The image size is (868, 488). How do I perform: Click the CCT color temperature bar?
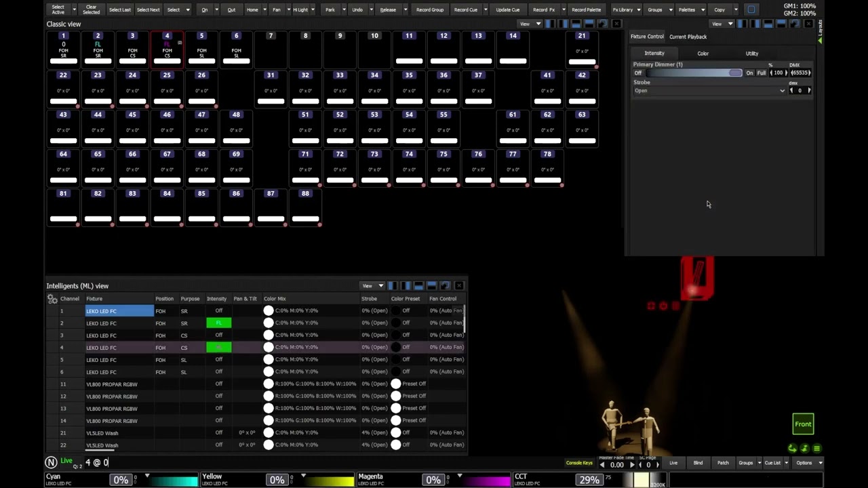click(x=642, y=481)
